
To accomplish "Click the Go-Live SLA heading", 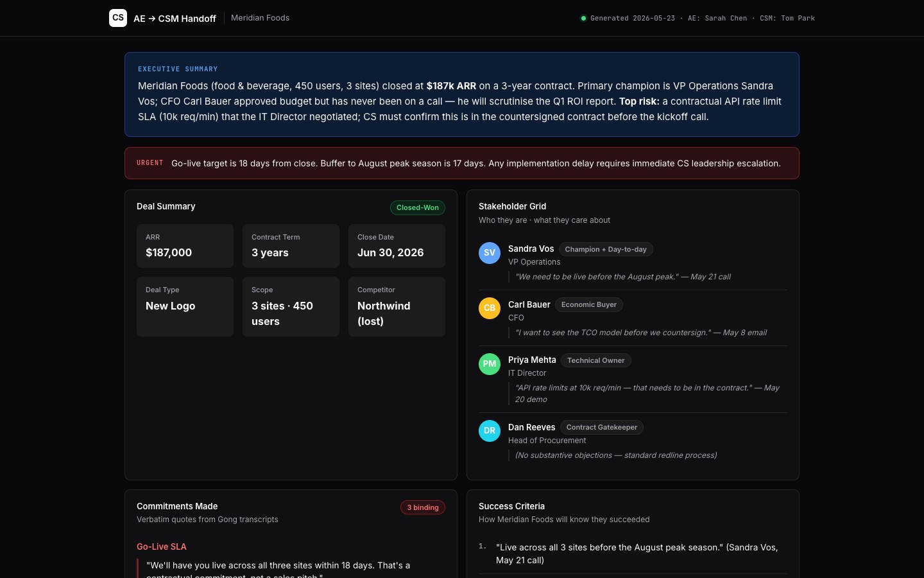I will click(x=162, y=547).
